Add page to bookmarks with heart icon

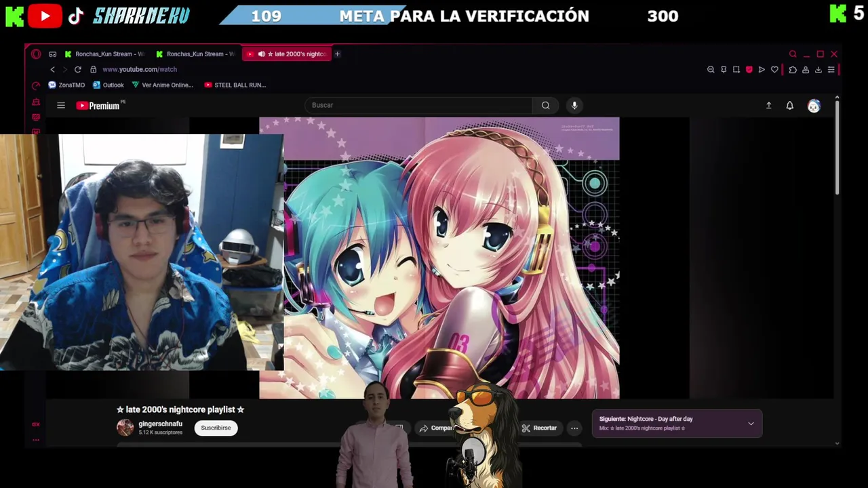[774, 69]
